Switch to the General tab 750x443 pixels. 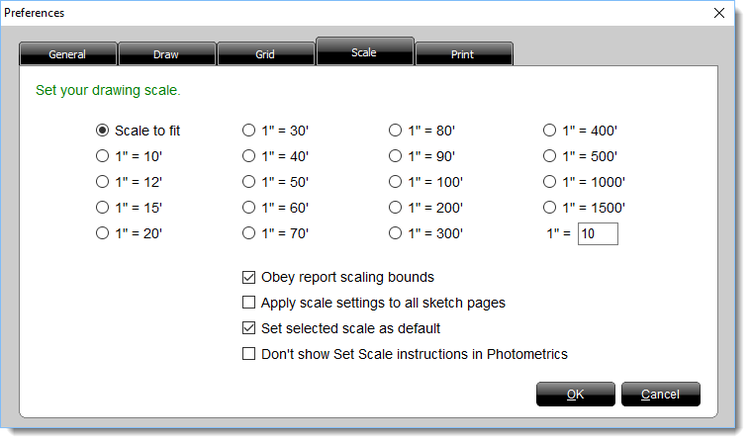click(67, 54)
